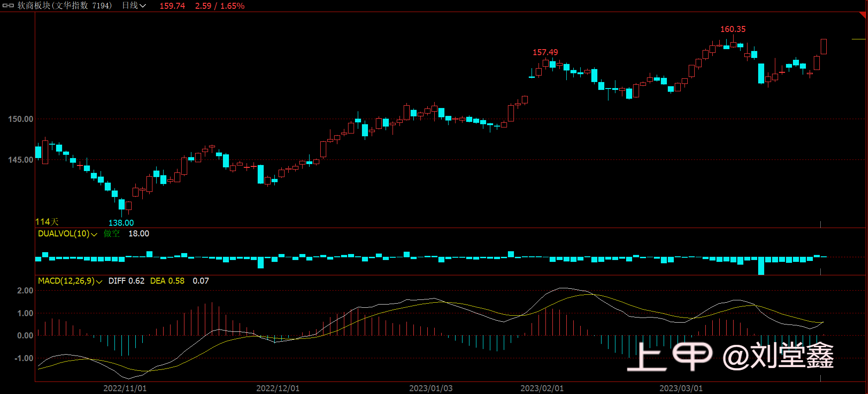
Task: Click the 2023/03/01 date marker
Action: pos(681,388)
